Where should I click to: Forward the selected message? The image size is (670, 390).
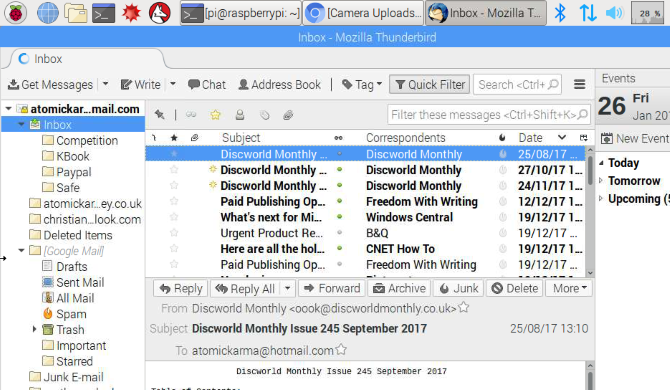(x=332, y=288)
